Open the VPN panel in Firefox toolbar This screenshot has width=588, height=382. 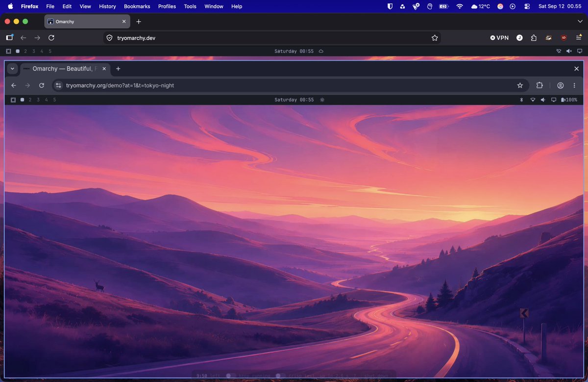499,38
